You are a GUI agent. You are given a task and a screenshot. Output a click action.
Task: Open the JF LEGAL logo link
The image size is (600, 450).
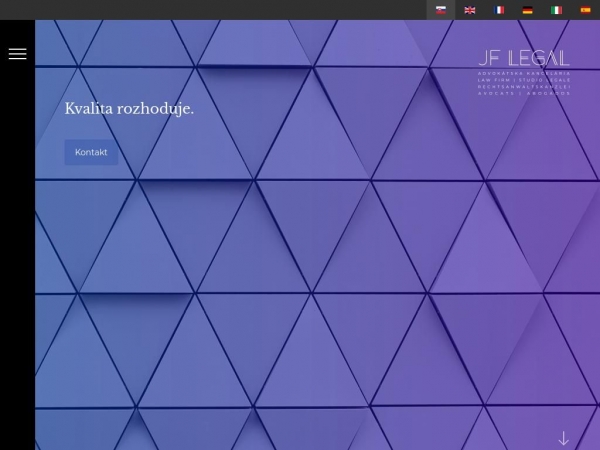pyautogui.click(x=524, y=73)
